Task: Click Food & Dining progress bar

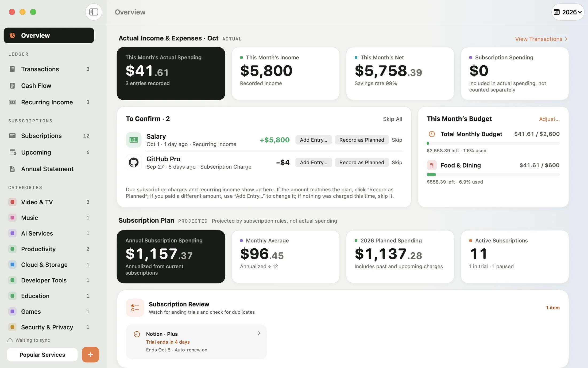Action: pyautogui.click(x=493, y=174)
